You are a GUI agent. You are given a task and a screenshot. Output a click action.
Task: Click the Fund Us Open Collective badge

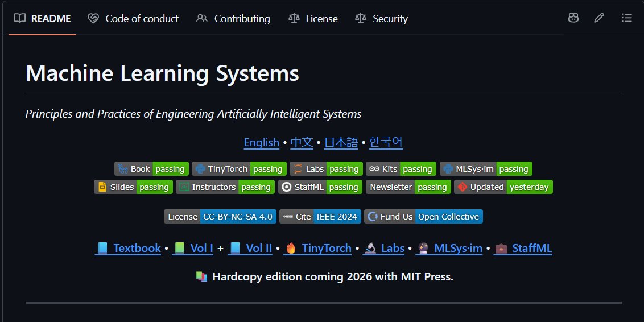pyautogui.click(x=423, y=216)
